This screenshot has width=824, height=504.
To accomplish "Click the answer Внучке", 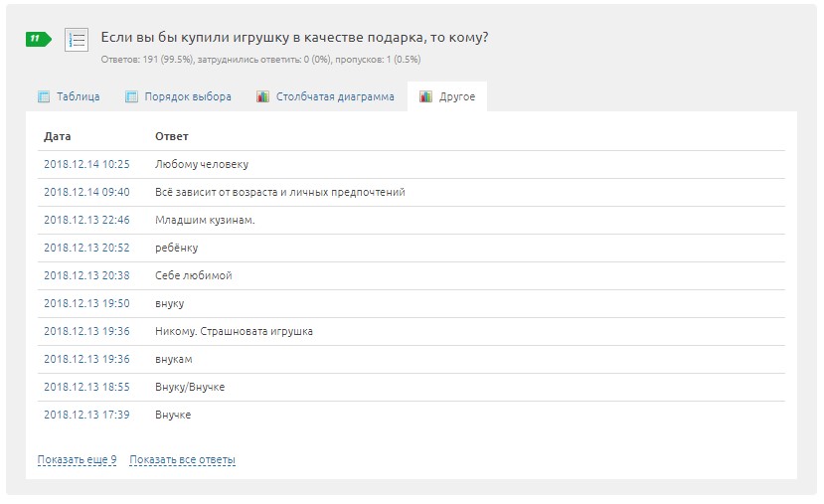I will [x=173, y=416].
